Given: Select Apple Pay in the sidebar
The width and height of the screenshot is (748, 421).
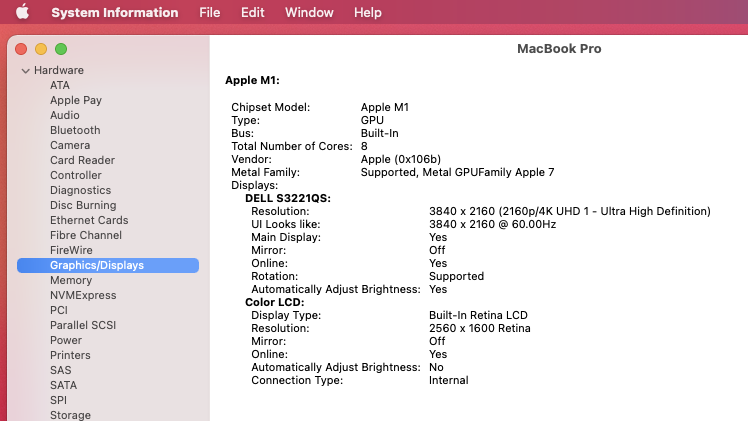Looking at the screenshot, I should coord(76,100).
